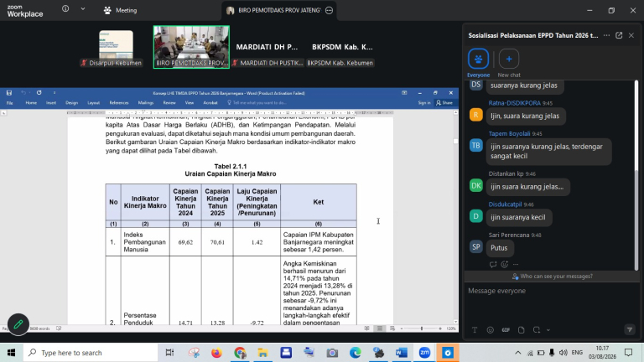Reply to the Putus message
This screenshot has width=644, height=362.
pos(493,264)
